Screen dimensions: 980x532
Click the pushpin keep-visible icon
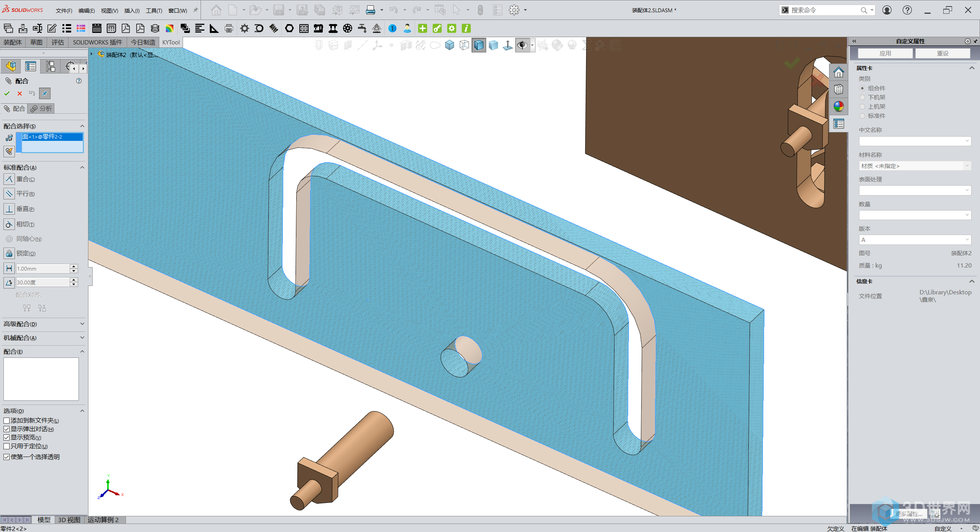click(45, 93)
